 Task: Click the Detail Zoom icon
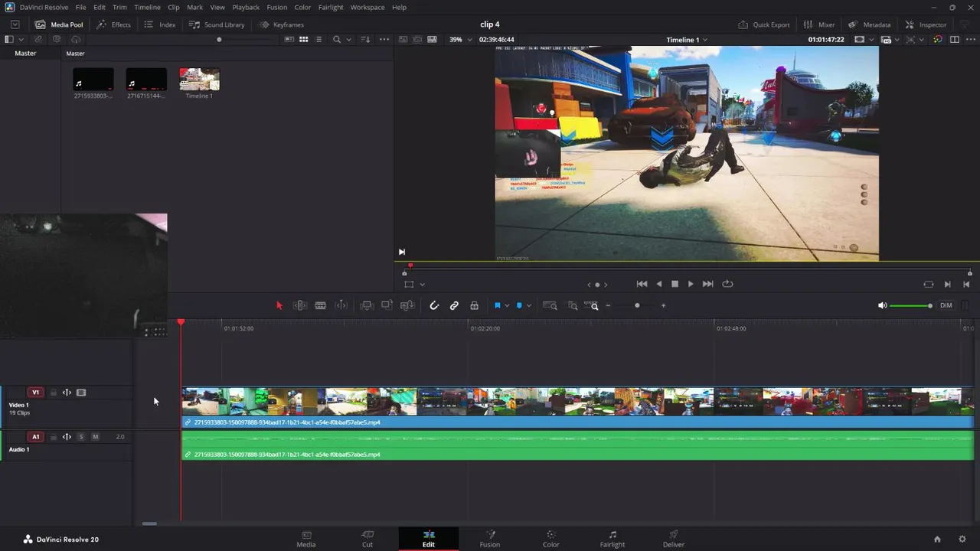click(573, 305)
